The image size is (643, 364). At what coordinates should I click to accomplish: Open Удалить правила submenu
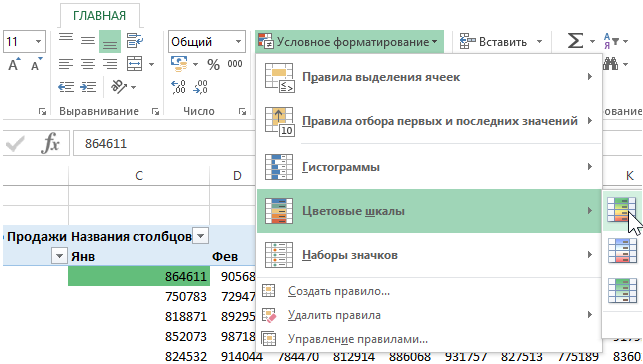(429, 315)
